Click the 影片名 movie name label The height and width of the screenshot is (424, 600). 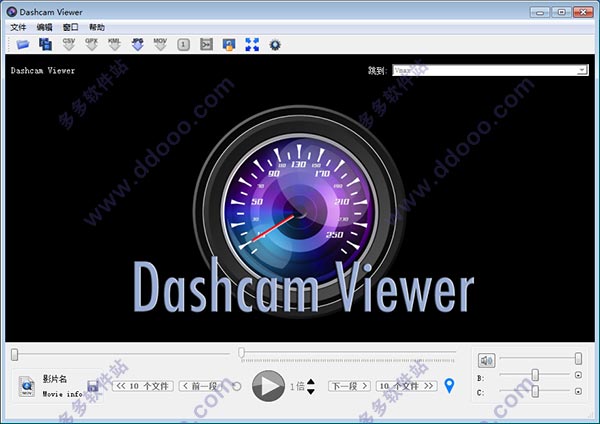[x=55, y=379]
